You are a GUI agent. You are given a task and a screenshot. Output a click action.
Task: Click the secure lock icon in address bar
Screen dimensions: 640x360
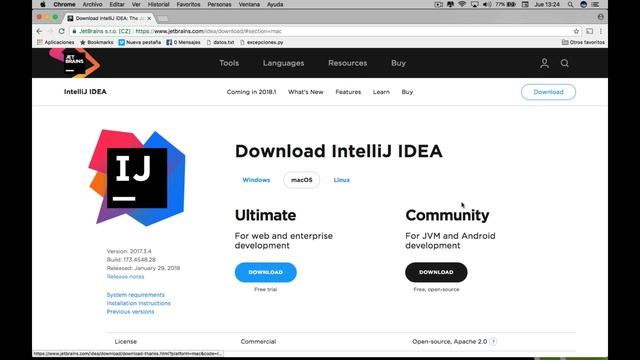click(74, 31)
